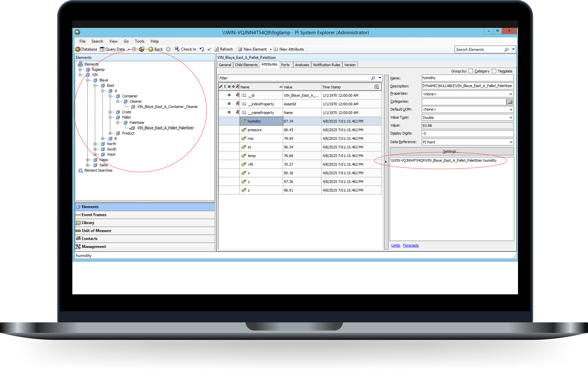The height and width of the screenshot is (372, 588).
Task: Open the Tools menu
Action: 139,41
